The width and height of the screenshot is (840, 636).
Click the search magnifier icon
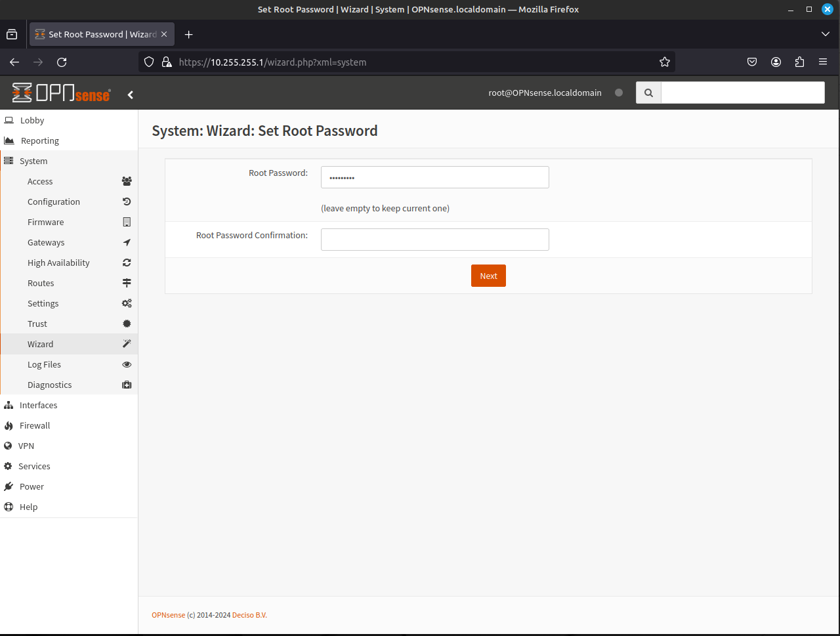pos(648,93)
